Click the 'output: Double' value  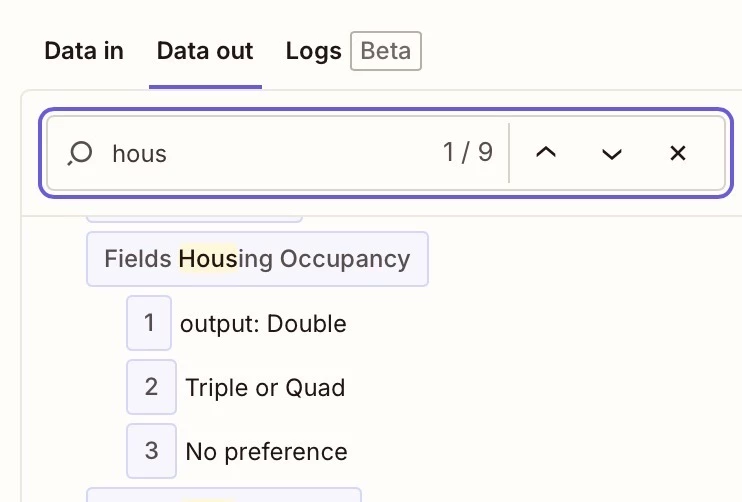tap(263, 324)
